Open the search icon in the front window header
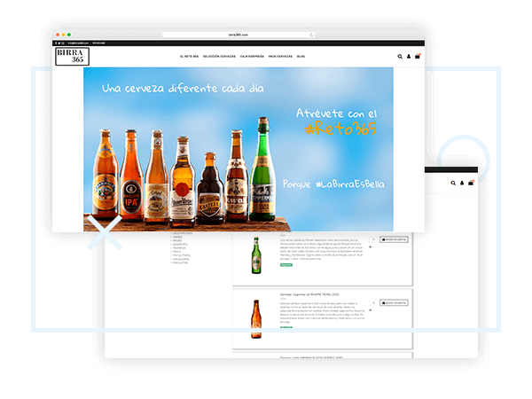Image resolution: width=532 pixels, height=399 pixels. point(400,57)
